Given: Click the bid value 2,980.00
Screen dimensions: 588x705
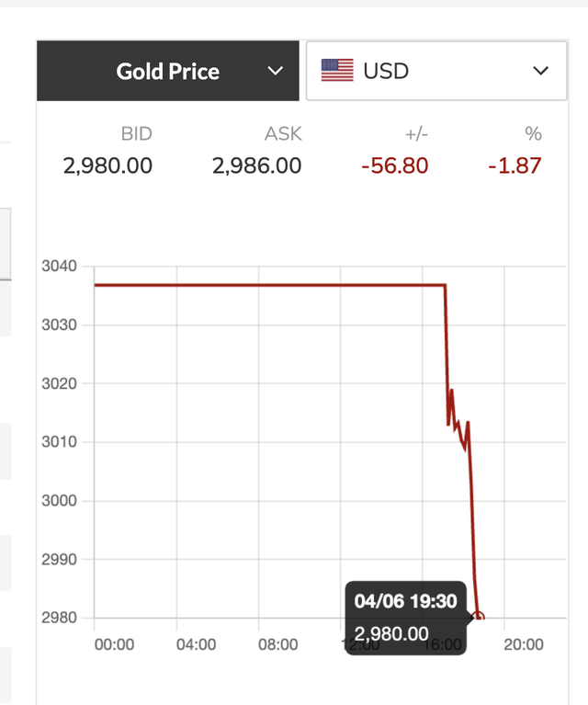Looking at the screenshot, I should pos(107,166).
